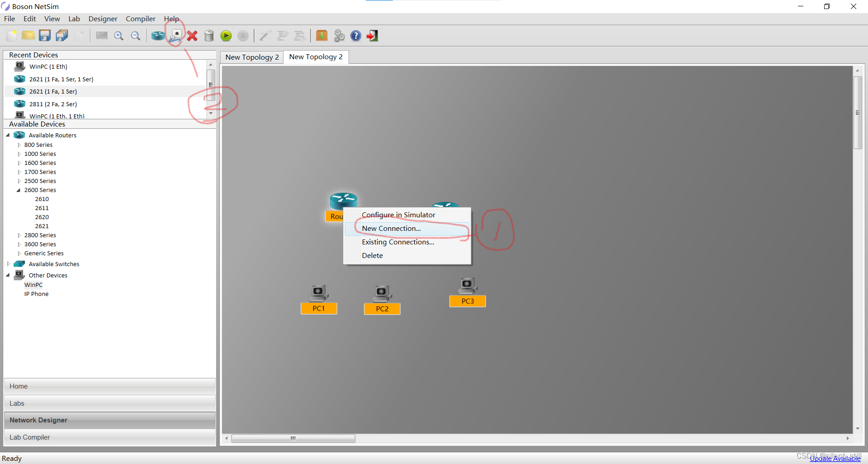868x464 pixels.
Task: Expand the Generic Series node
Action: 19,253
